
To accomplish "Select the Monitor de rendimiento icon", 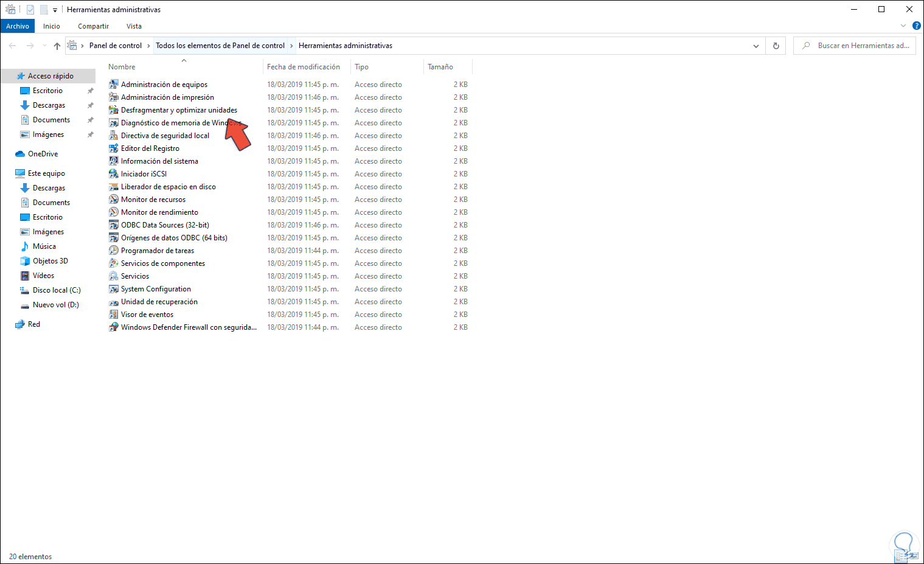I will click(113, 212).
